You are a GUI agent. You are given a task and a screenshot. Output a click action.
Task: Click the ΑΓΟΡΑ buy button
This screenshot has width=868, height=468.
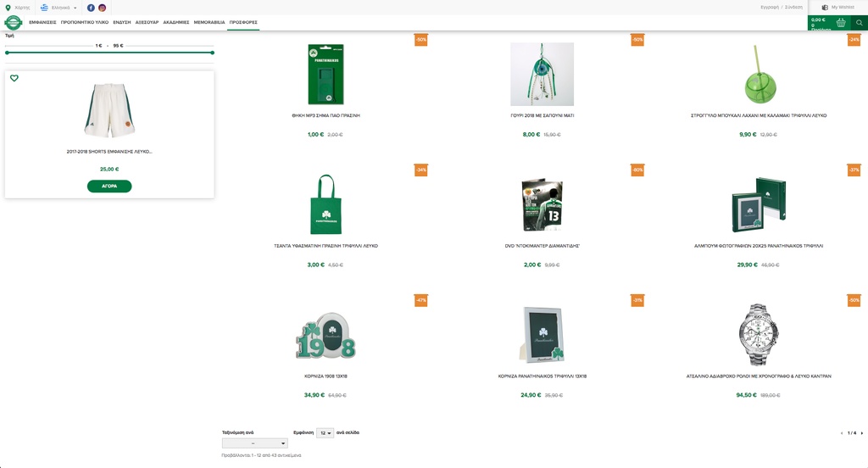109,186
